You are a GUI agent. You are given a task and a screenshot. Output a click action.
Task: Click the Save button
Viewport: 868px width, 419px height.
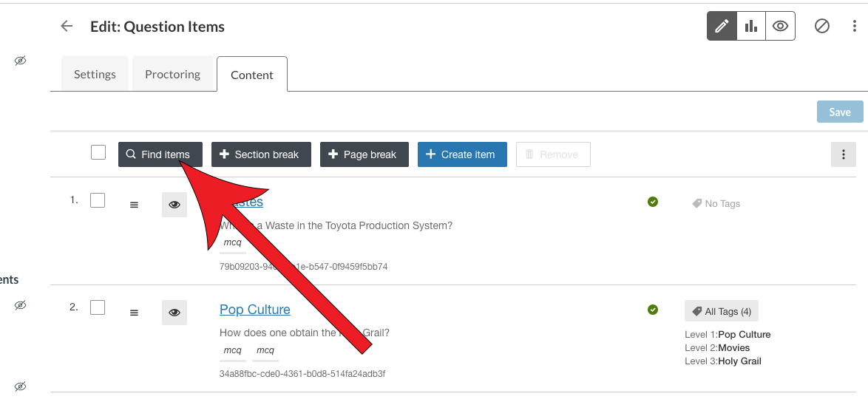(x=840, y=112)
